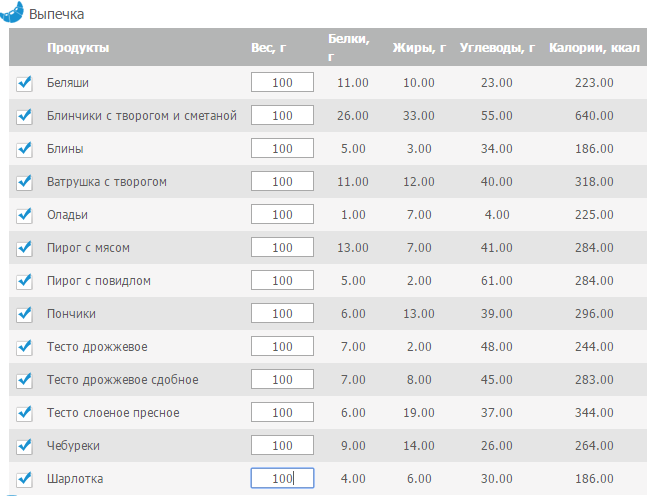Click the Продукты column header

click(x=78, y=48)
